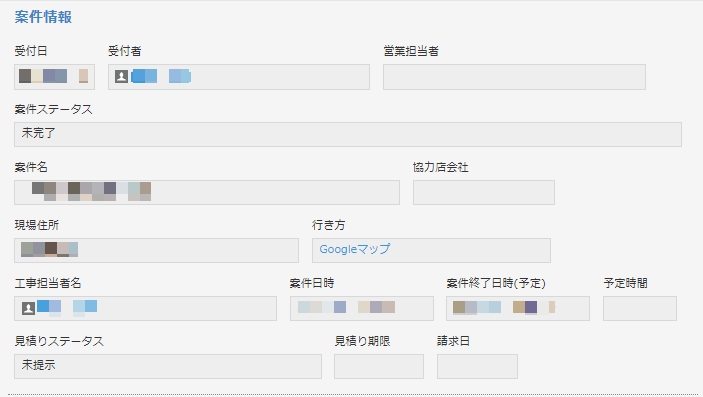Click the blurred 工事担当者名 name
The height and width of the screenshot is (397, 703).
coord(67,308)
